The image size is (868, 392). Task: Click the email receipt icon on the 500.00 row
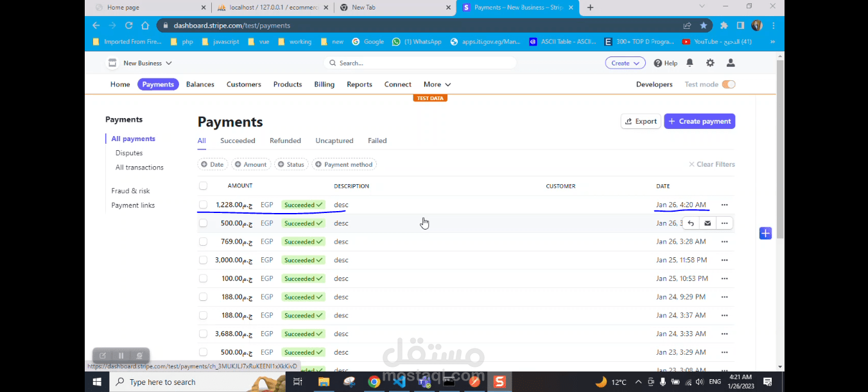pos(707,223)
